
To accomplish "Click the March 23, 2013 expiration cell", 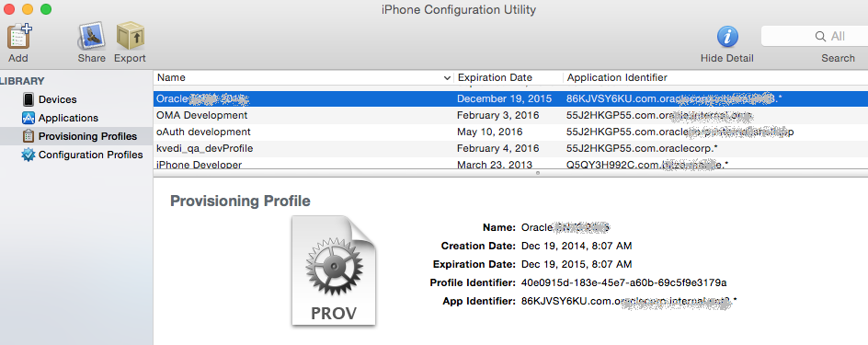I will [x=495, y=165].
